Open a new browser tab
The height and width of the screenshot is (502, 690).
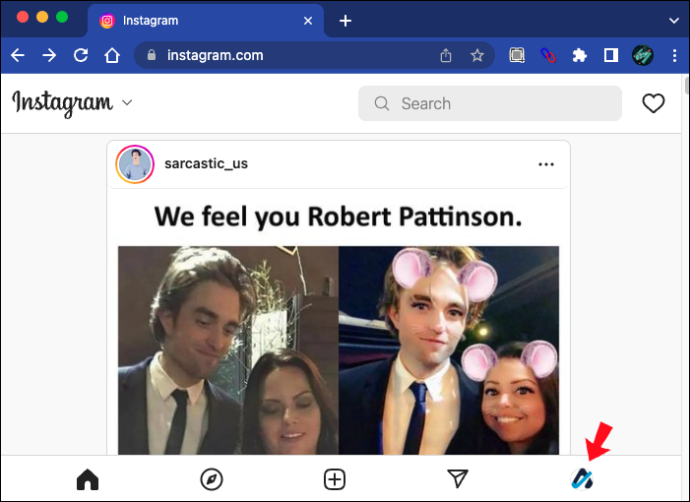[x=345, y=21]
